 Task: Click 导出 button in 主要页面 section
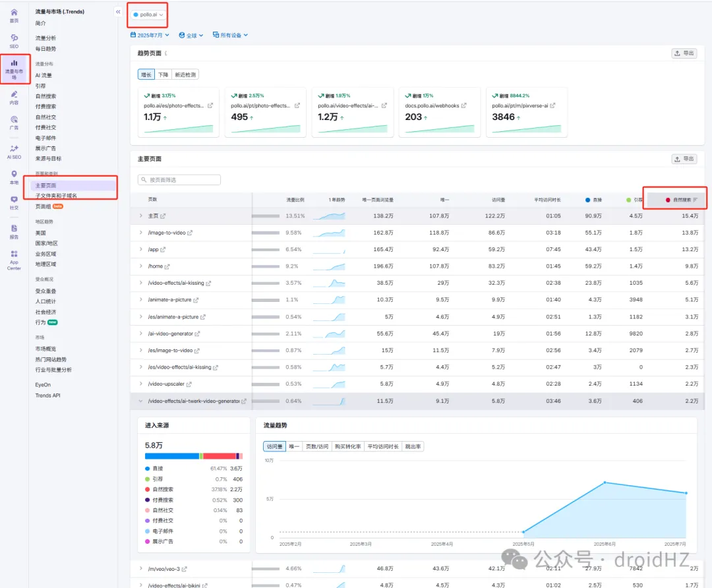pyautogui.click(x=684, y=159)
